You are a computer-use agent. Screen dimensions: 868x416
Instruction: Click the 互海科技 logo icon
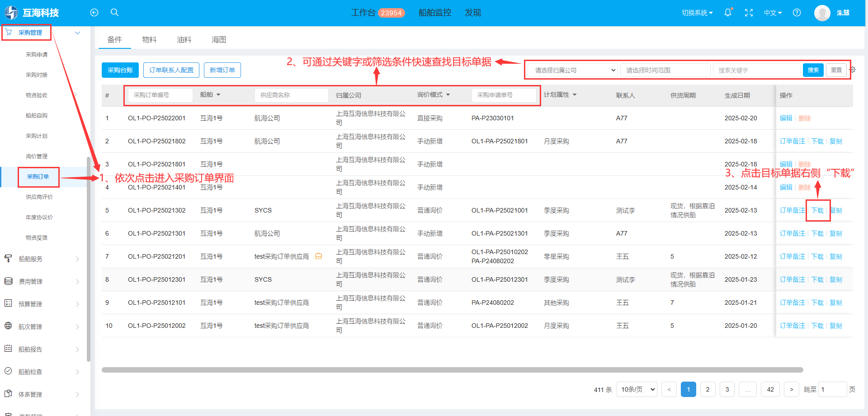coord(11,13)
